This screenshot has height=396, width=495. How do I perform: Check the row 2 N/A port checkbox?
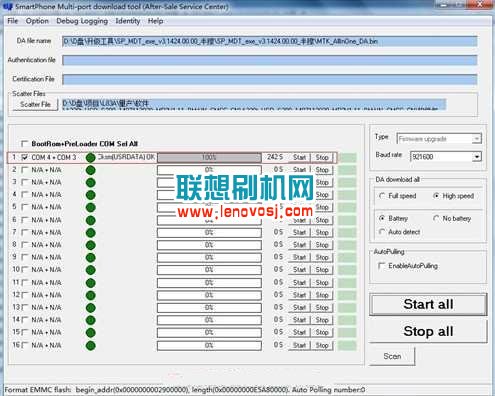pos(24,170)
